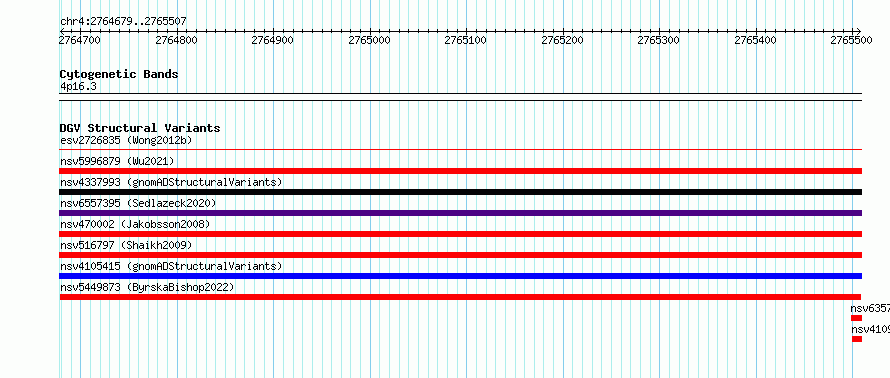Image resolution: width=890 pixels, height=378 pixels.
Task: Click the red bar under nsv516797
Action: pos(460,255)
